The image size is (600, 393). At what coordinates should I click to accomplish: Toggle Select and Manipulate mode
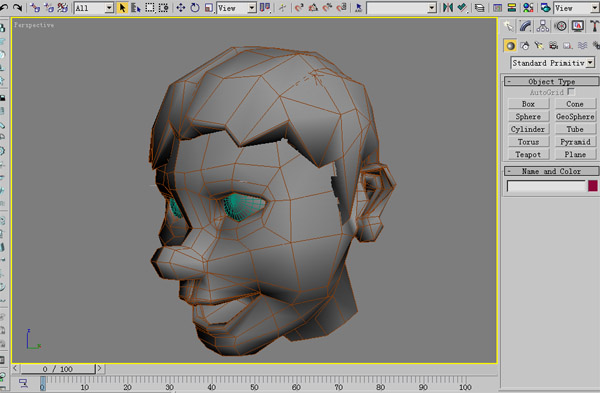[282, 7]
